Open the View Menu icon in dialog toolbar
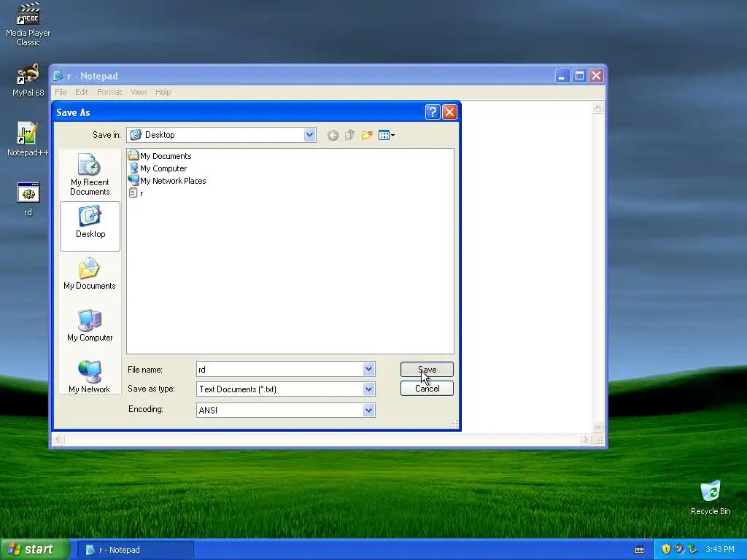 tap(387, 135)
